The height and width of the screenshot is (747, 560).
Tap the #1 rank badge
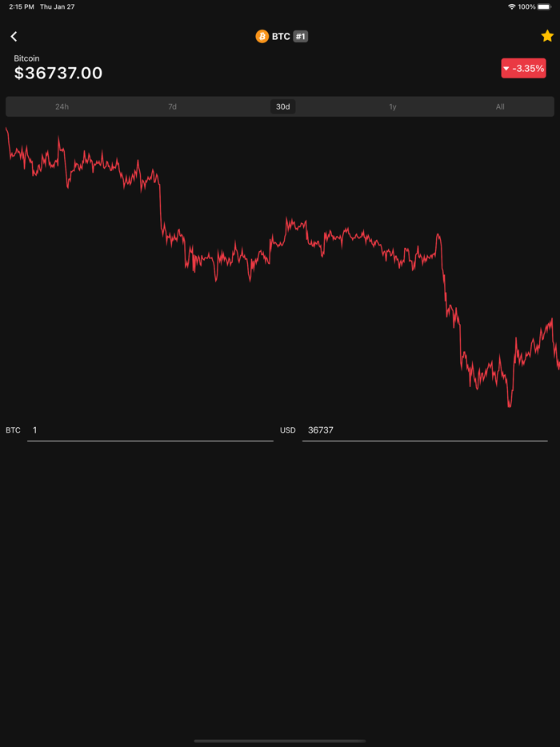(300, 36)
